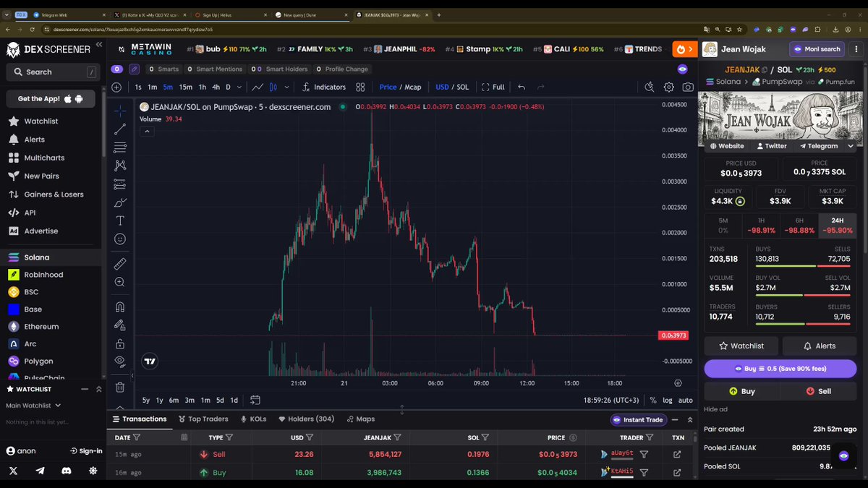Take a chart snapshot with camera icon
Image resolution: width=868 pixels, height=488 pixels.
[688, 87]
